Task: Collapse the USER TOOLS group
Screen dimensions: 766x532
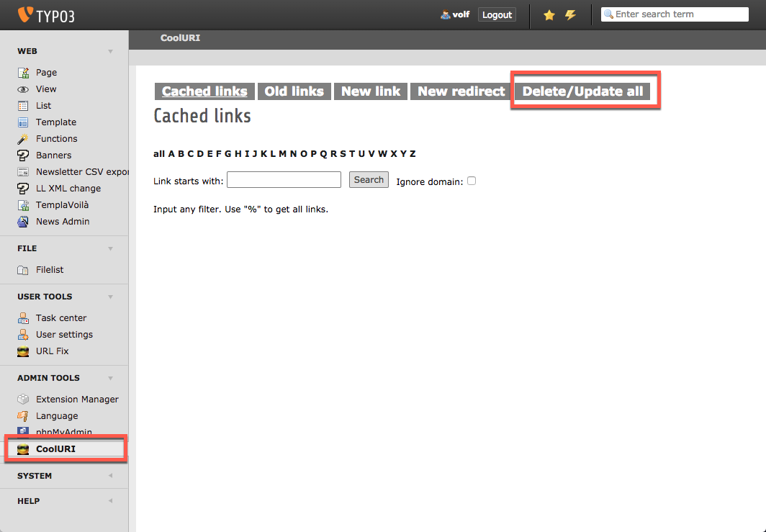Action: click(110, 297)
